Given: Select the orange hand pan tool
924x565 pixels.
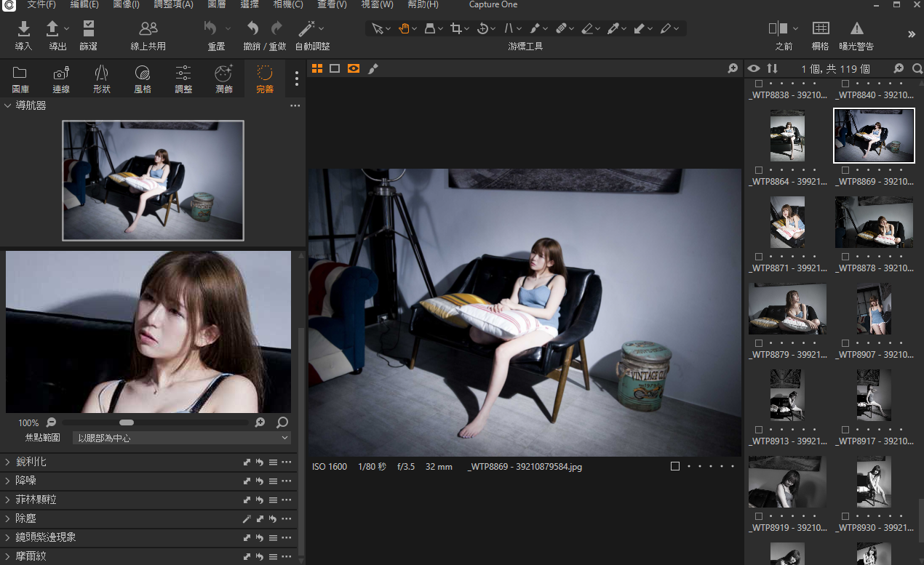Looking at the screenshot, I should pos(404,29).
